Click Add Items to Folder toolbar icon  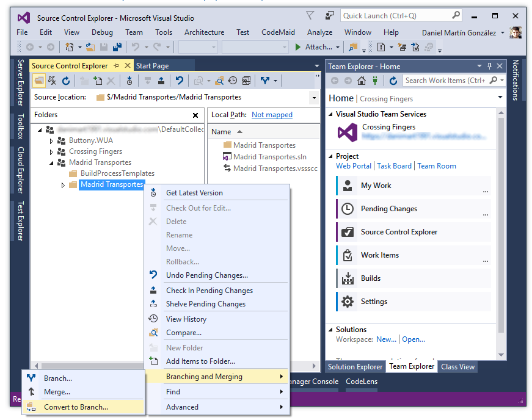pos(98,81)
